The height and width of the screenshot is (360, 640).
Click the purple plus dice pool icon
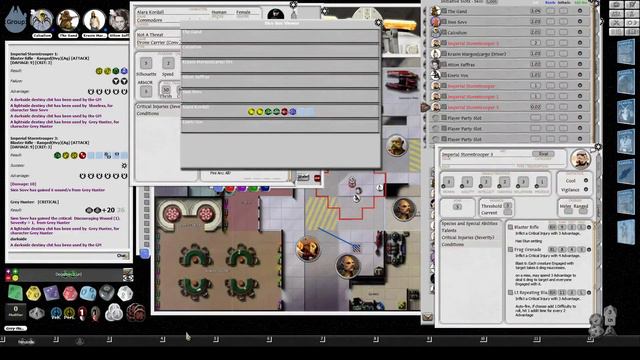coord(8,271)
